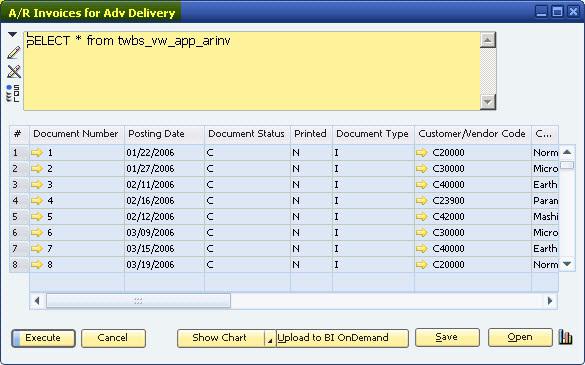Close the A/R Invoices window

[573, 12]
